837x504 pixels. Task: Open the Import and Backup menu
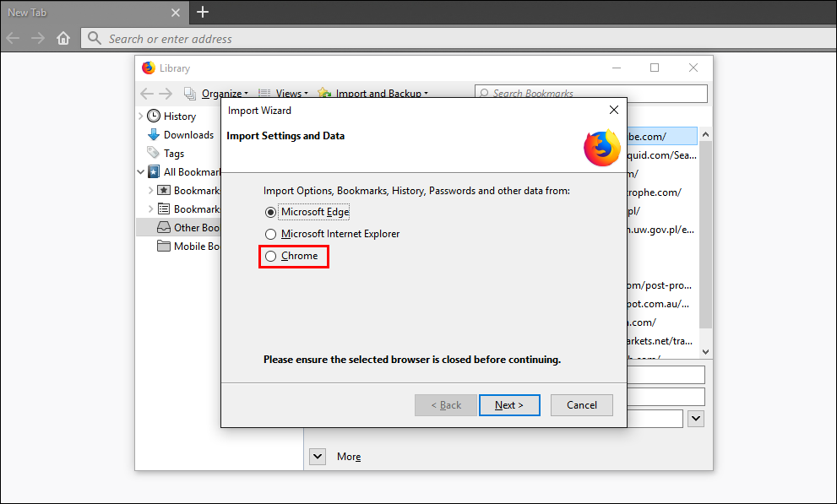381,94
